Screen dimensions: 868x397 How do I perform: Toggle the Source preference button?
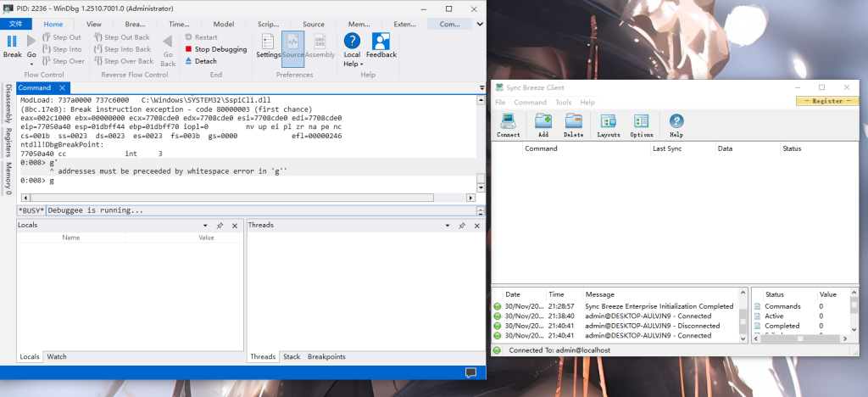292,45
